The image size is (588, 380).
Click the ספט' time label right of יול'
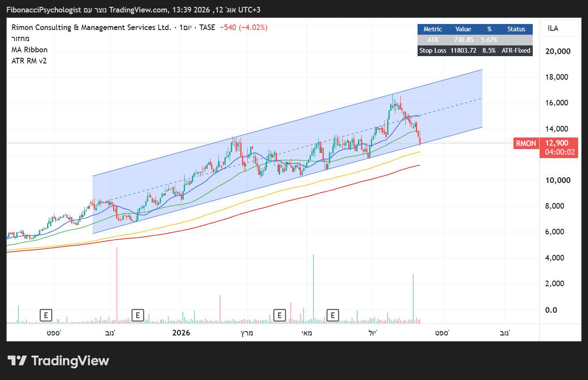click(x=442, y=333)
